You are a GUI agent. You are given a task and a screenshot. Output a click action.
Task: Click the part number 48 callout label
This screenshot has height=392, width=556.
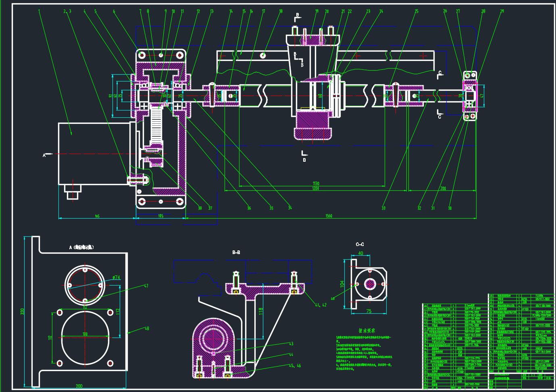click(147, 328)
